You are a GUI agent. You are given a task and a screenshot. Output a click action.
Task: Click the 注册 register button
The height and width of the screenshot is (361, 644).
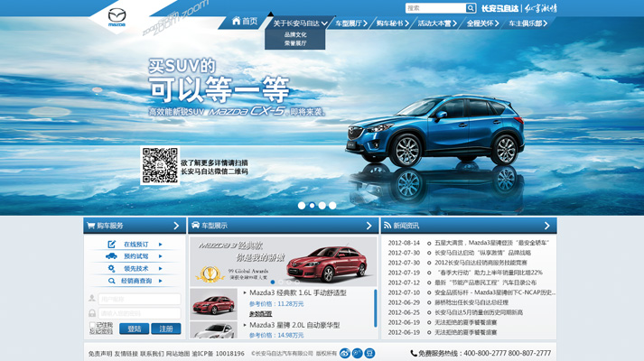(x=166, y=329)
